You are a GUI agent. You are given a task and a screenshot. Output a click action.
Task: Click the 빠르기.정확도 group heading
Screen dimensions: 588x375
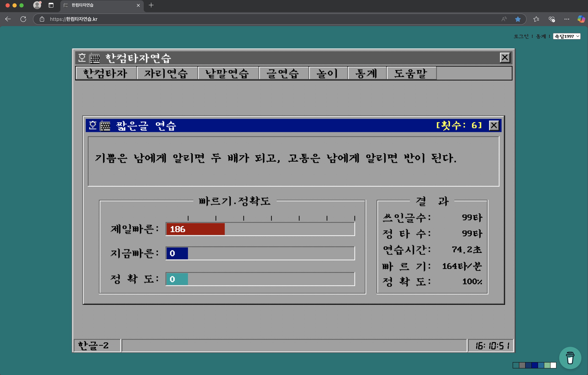[235, 201]
